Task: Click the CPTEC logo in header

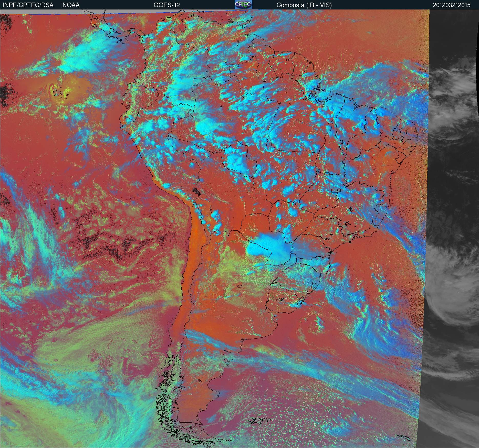Action: click(243, 5)
